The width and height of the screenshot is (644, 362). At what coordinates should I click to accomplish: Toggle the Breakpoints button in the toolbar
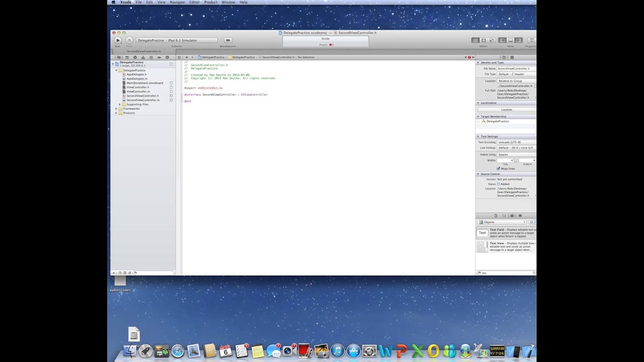[x=228, y=40]
